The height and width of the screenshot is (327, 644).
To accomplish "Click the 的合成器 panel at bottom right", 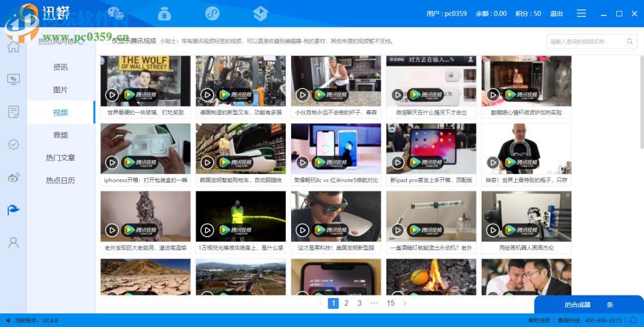I will [x=589, y=305].
